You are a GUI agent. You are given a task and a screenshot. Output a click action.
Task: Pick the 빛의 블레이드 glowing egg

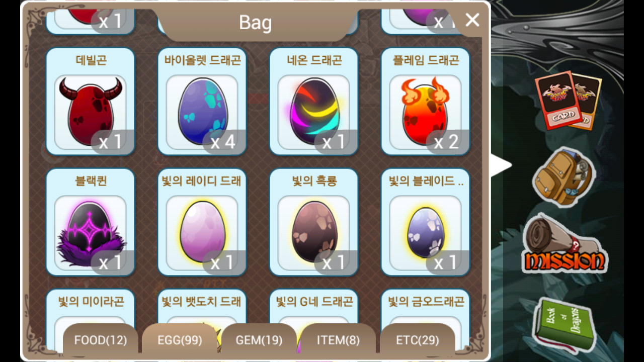(x=426, y=222)
